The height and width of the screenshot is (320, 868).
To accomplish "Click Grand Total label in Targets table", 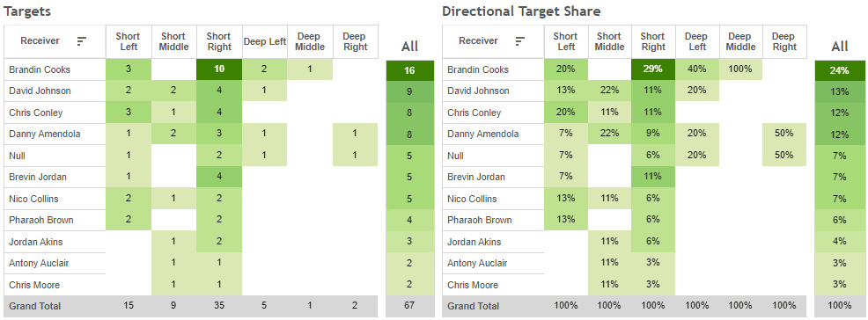I will click(35, 306).
